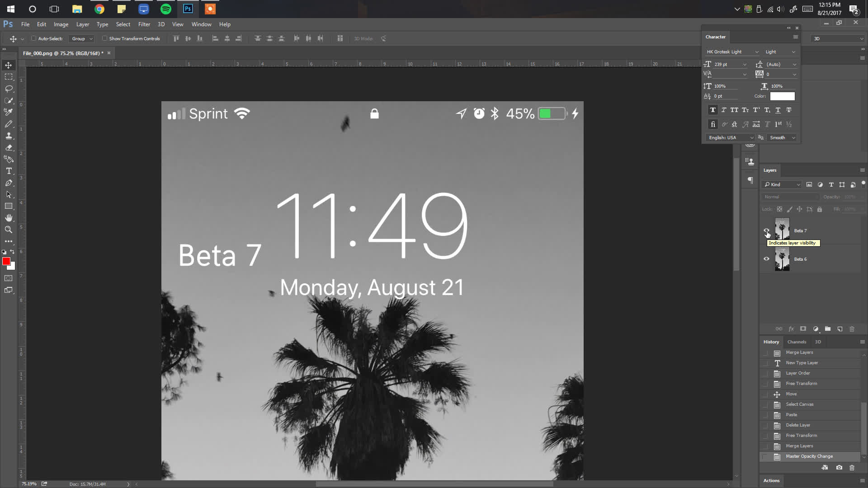Select the Zoom tool
The height and width of the screenshot is (488, 868).
tap(9, 230)
